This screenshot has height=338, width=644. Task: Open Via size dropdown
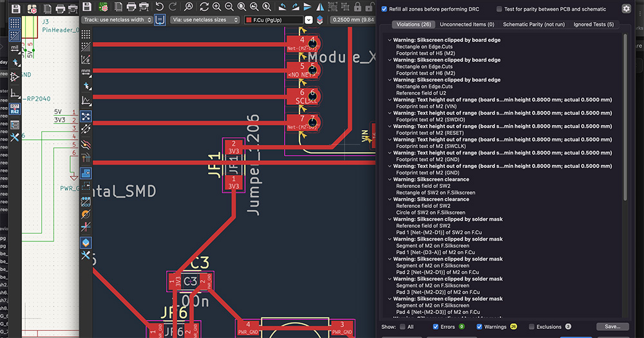click(x=205, y=20)
